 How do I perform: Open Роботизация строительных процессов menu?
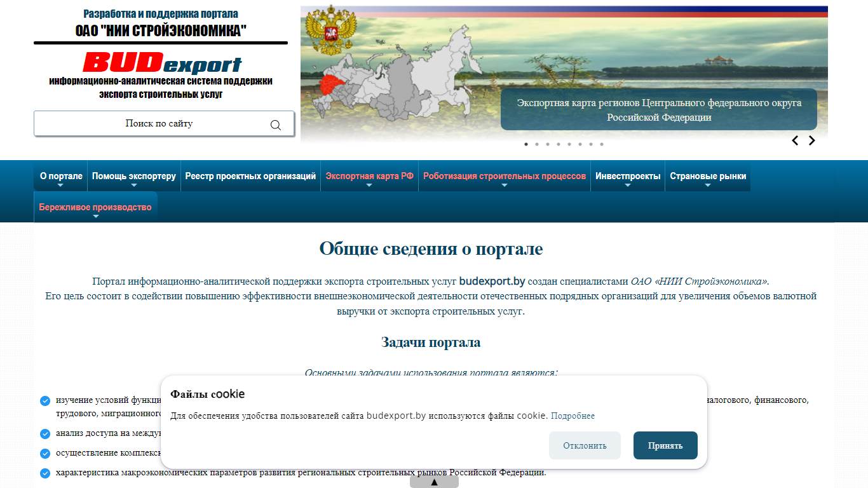coord(505,176)
